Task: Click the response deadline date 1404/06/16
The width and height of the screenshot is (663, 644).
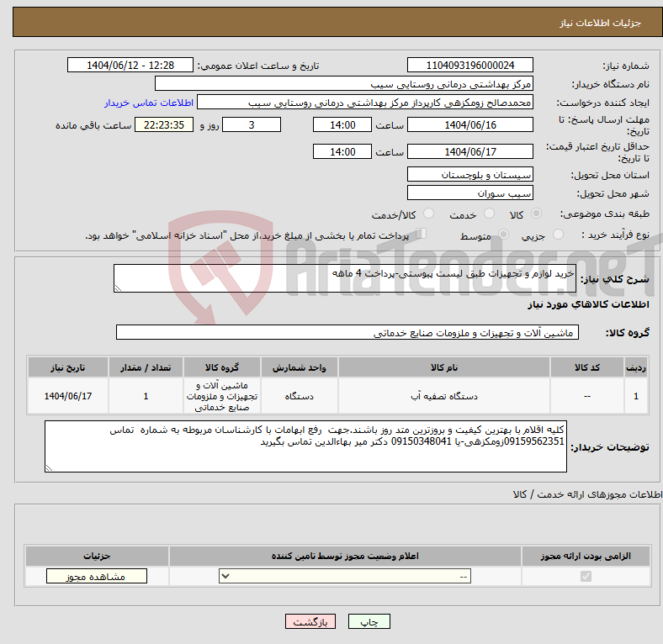Action: click(x=469, y=124)
